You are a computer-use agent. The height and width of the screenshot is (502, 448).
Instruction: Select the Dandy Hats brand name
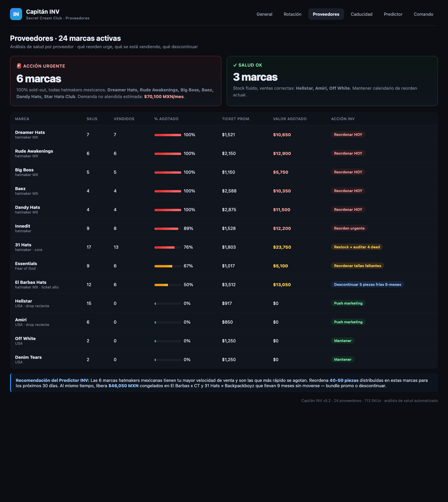click(27, 207)
